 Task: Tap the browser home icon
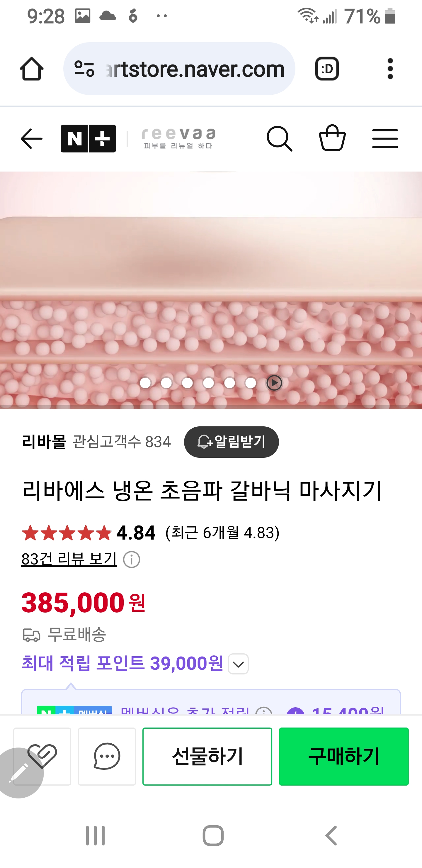point(32,69)
